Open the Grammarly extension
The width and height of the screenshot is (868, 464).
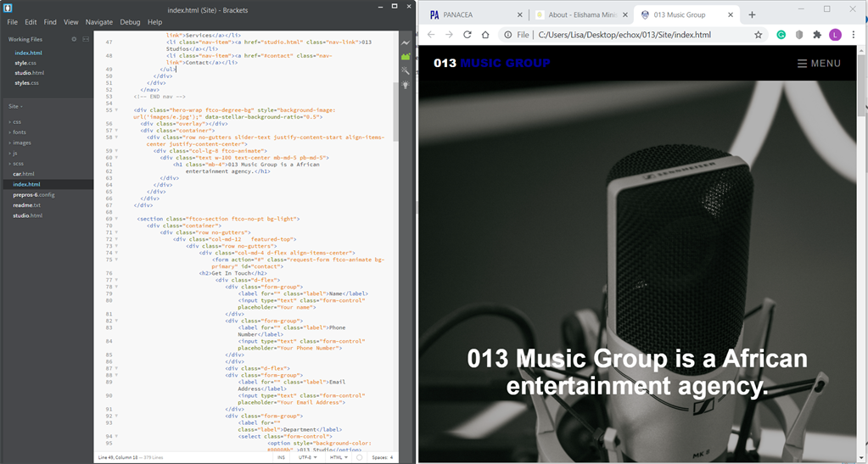coord(781,34)
